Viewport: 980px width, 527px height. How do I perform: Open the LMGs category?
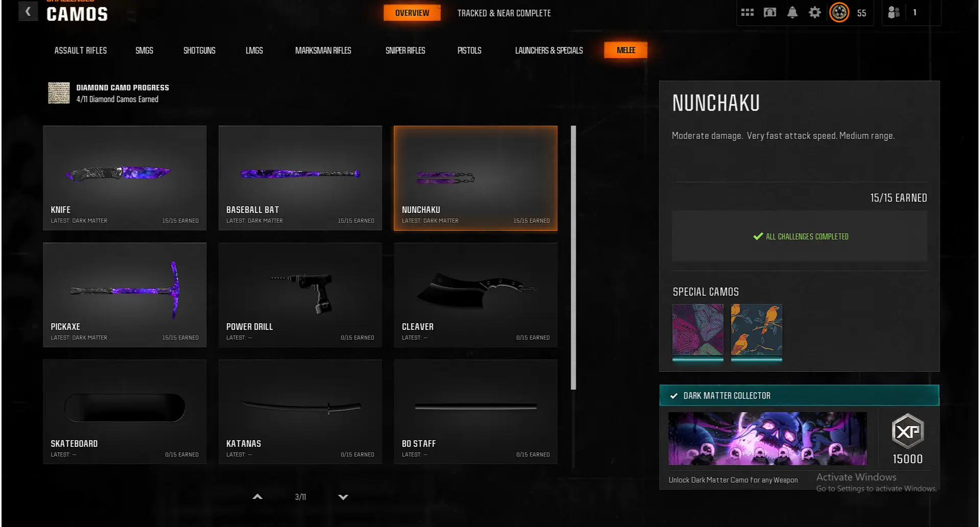(254, 51)
